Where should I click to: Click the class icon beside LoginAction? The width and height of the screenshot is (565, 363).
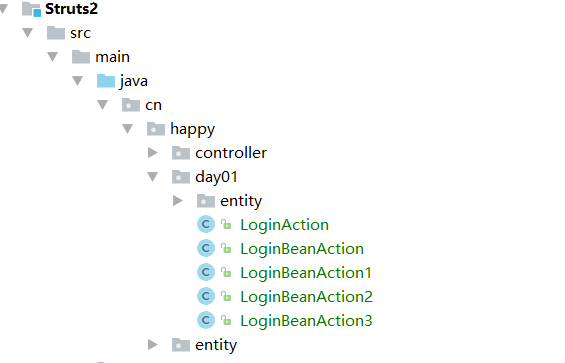pyautogui.click(x=206, y=225)
